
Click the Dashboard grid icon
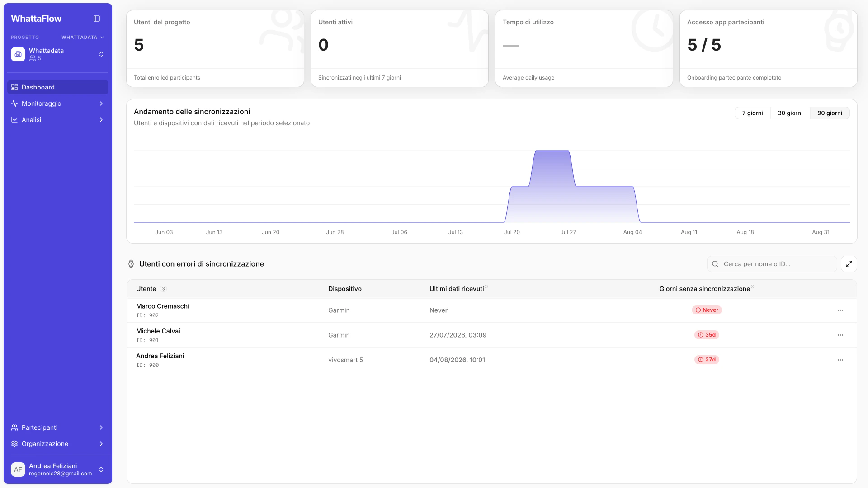coord(14,87)
